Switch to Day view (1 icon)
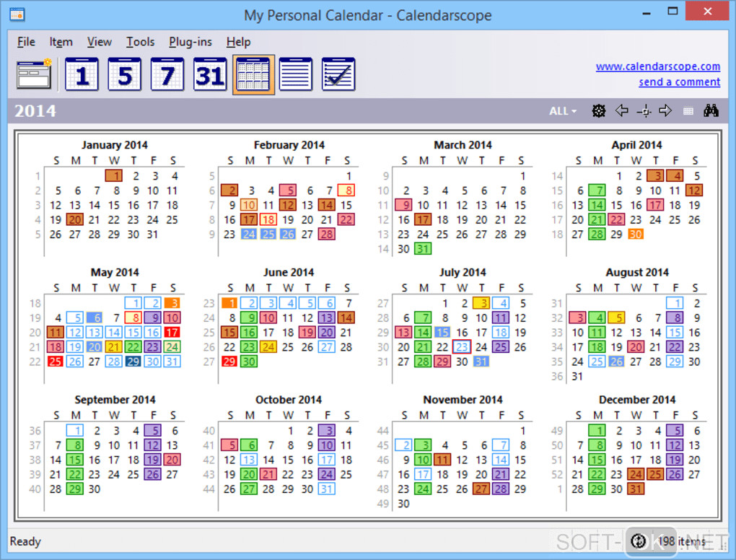The image size is (736, 560). [82, 74]
